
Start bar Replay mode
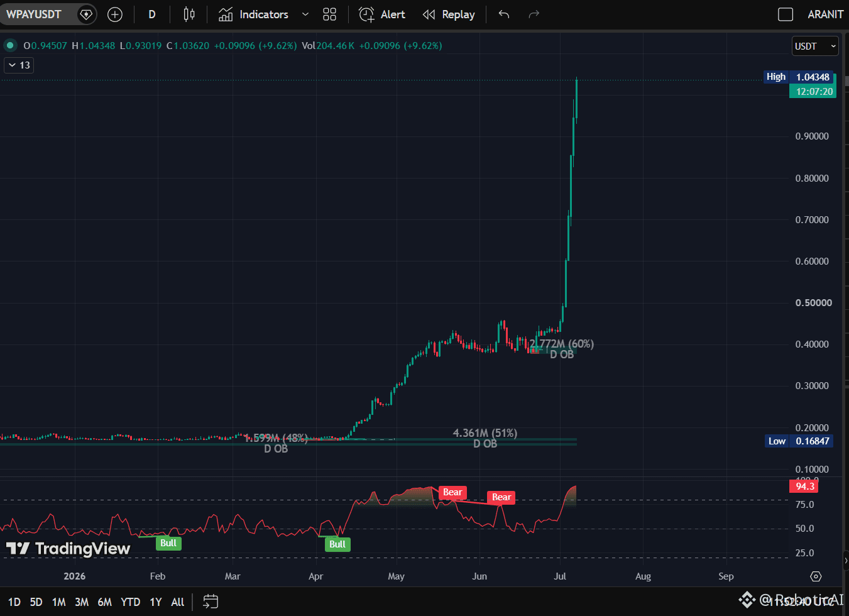pyautogui.click(x=449, y=14)
